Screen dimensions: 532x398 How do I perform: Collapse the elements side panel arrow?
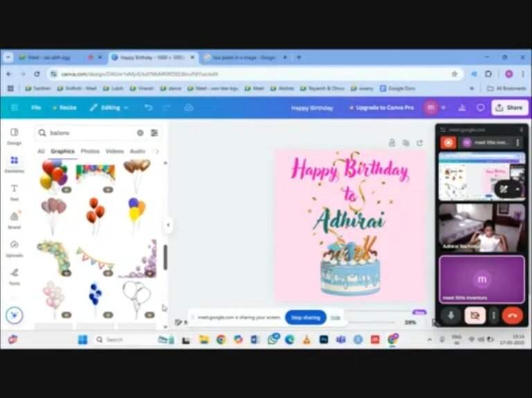(168, 225)
